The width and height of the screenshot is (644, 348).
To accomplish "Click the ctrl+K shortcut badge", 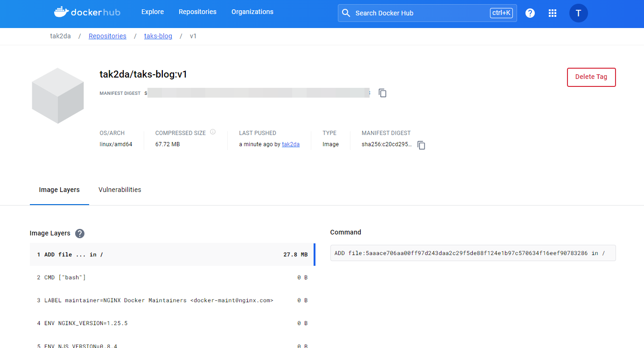I will 501,13.
